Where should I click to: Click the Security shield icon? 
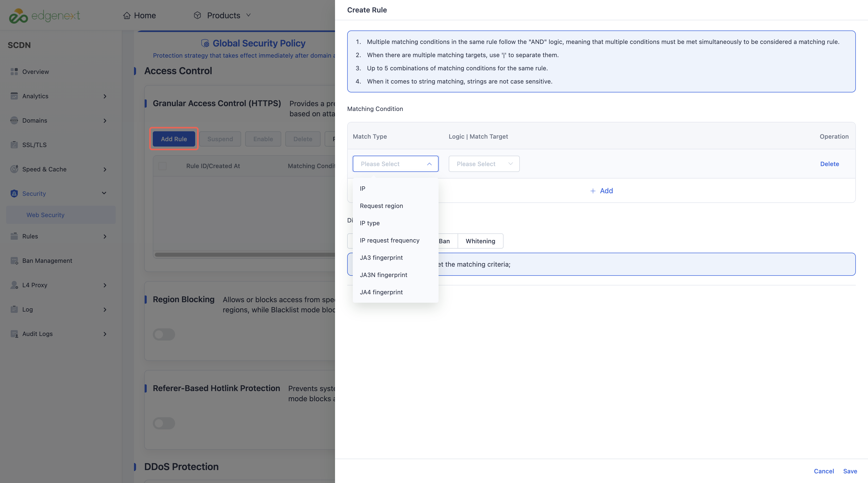(14, 194)
